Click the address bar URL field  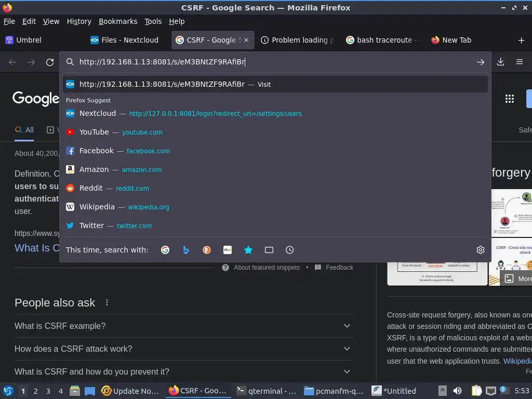coord(275,62)
